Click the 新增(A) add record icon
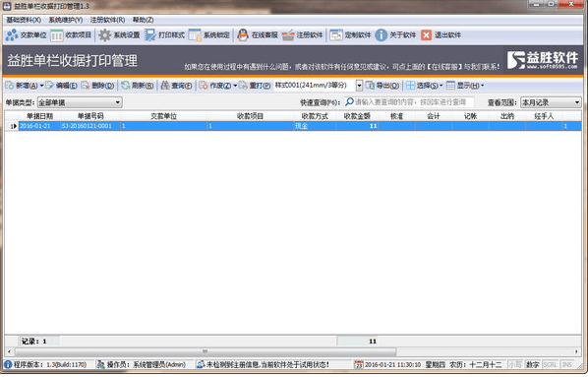The height and width of the screenshot is (377, 588). click(10, 86)
